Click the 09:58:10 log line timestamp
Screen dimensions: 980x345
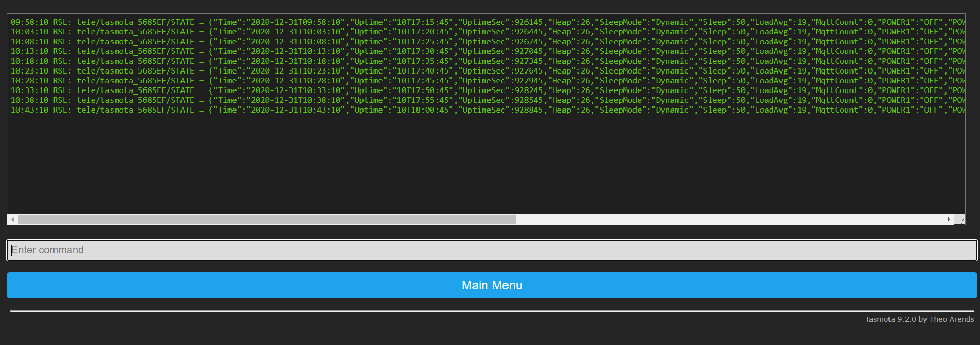[29, 22]
